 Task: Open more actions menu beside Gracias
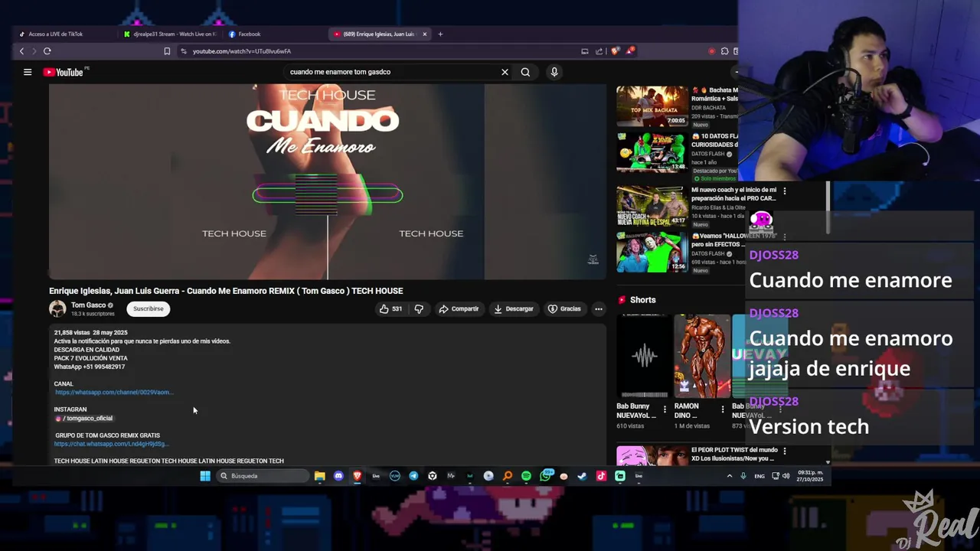click(599, 308)
